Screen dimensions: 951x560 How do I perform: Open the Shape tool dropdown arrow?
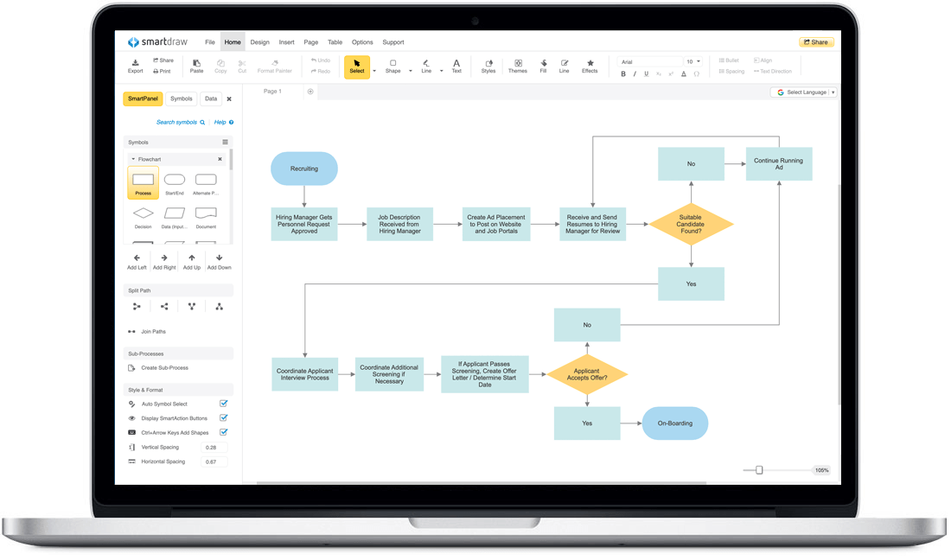click(x=411, y=71)
